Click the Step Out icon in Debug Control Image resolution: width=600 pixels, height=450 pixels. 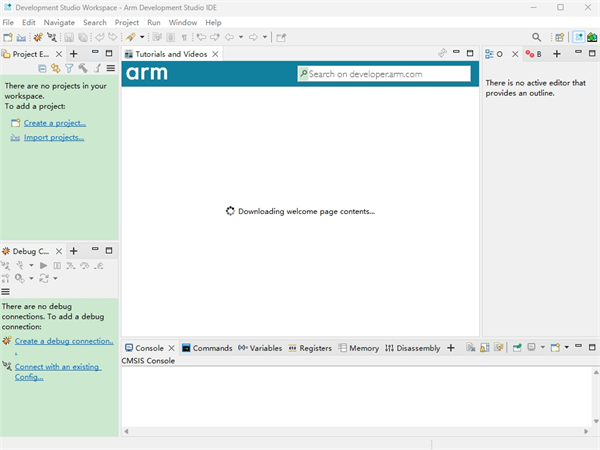(x=99, y=266)
